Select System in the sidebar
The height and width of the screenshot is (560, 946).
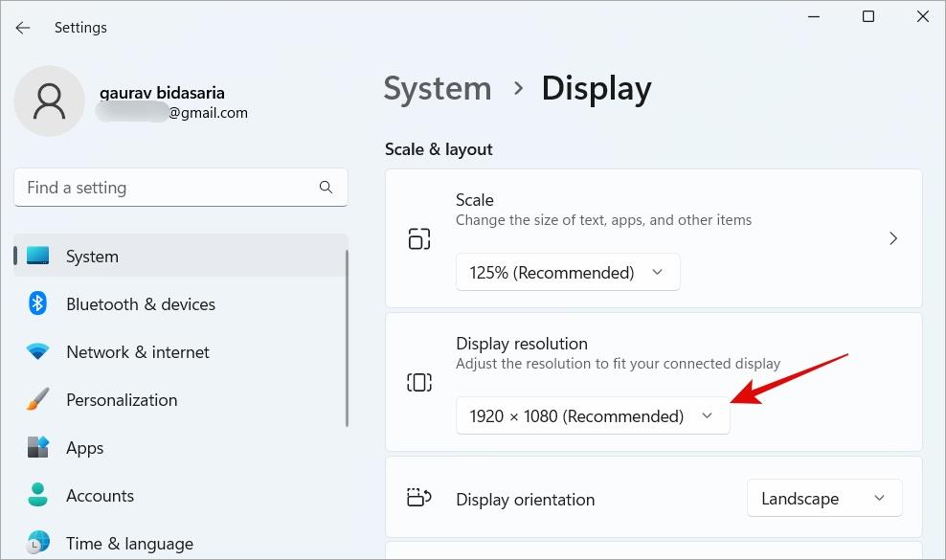tap(180, 256)
